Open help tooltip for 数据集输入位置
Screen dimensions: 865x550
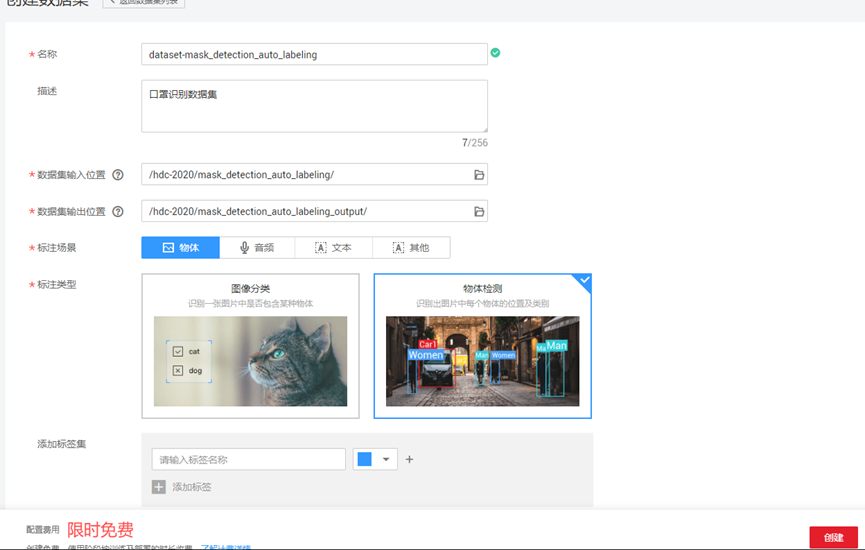pyautogui.click(x=118, y=175)
